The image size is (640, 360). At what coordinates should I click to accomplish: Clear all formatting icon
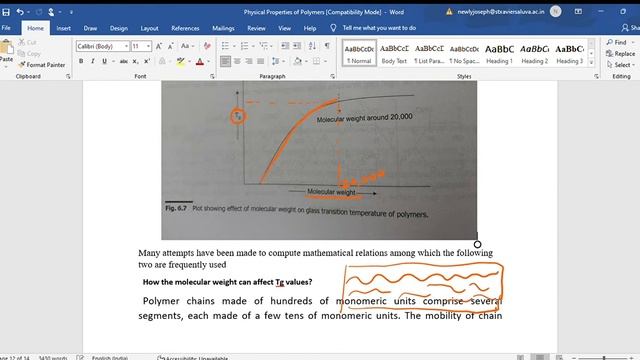[x=207, y=46]
